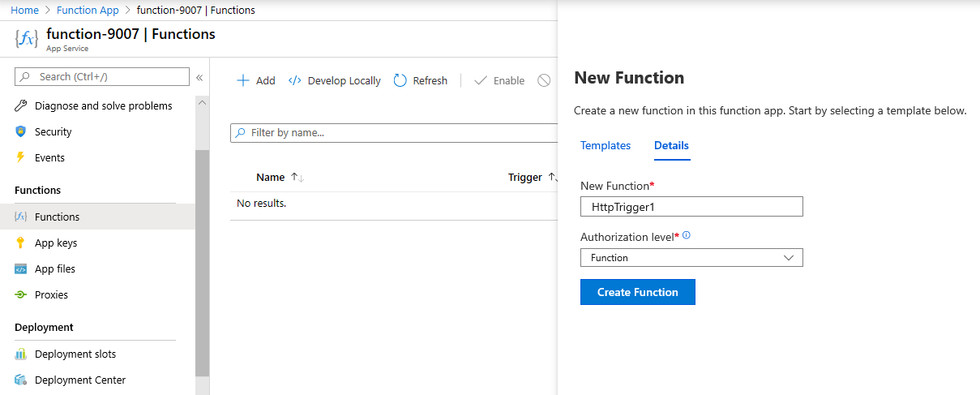This screenshot has height=395, width=980.
Task: Click the Diagnose and solve problems wrench icon
Action: point(21,106)
